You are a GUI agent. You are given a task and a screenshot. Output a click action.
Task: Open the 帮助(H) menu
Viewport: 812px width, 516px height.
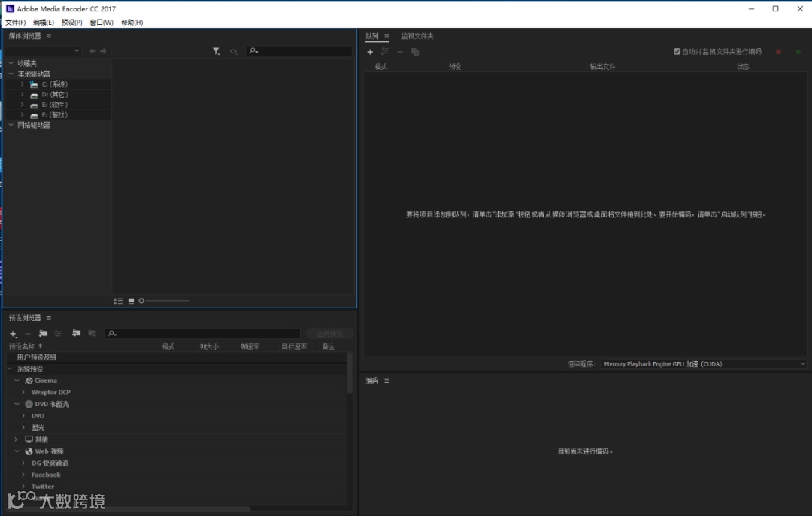[x=132, y=23]
